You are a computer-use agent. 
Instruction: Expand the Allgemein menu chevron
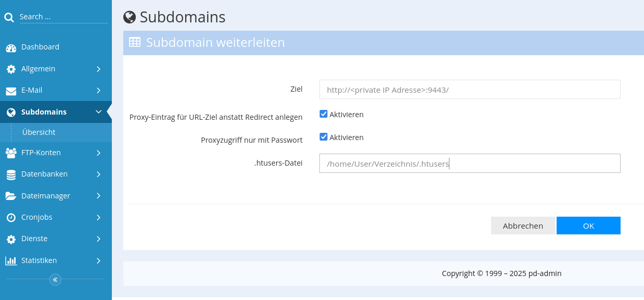pos(98,69)
